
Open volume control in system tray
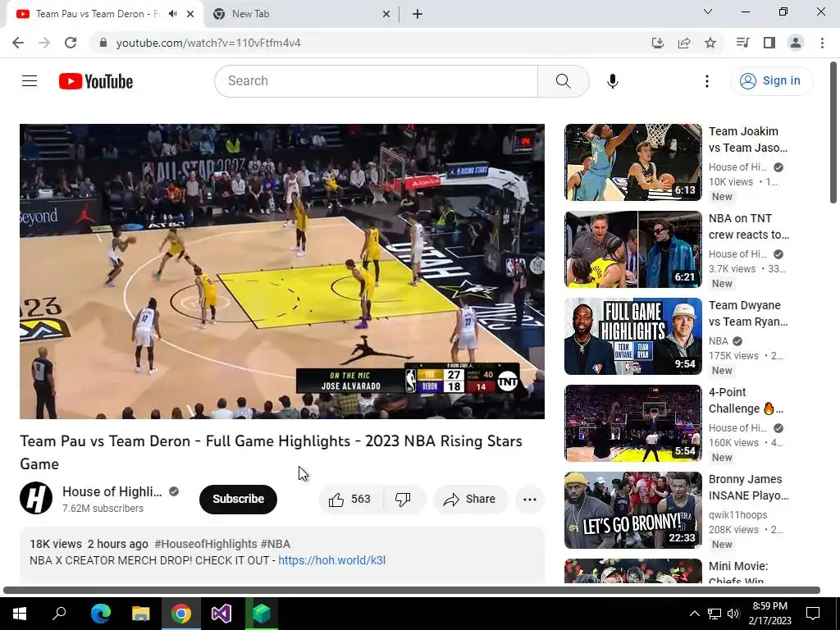click(x=733, y=614)
